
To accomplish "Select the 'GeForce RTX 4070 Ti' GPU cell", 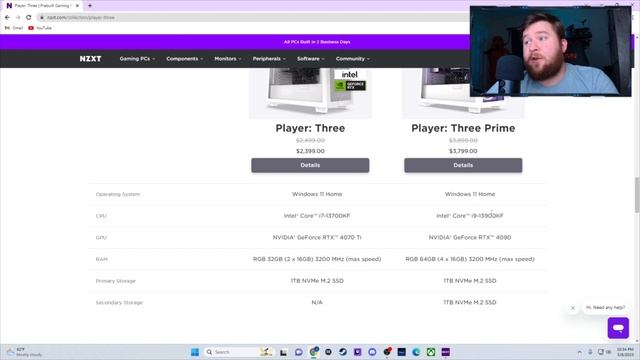I will click(x=317, y=237).
